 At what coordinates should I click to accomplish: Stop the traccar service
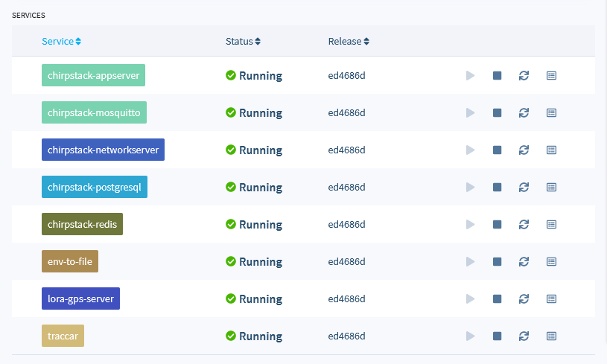tap(497, 336)
